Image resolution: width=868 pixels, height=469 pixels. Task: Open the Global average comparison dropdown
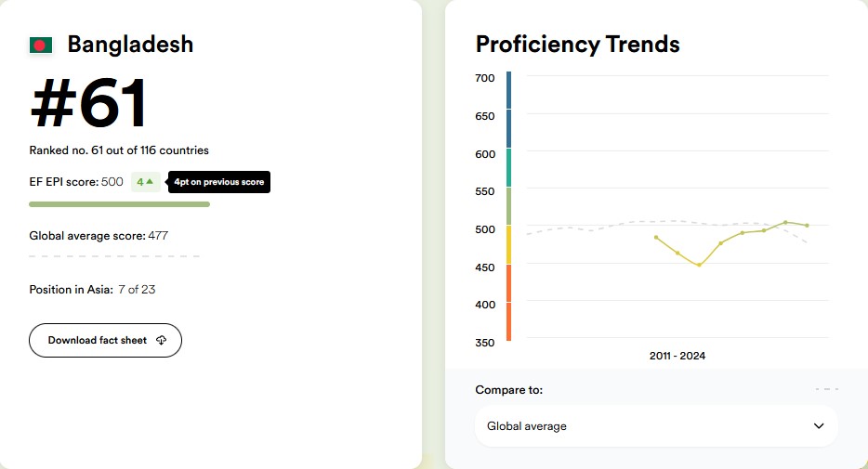(x=656, y=426)
